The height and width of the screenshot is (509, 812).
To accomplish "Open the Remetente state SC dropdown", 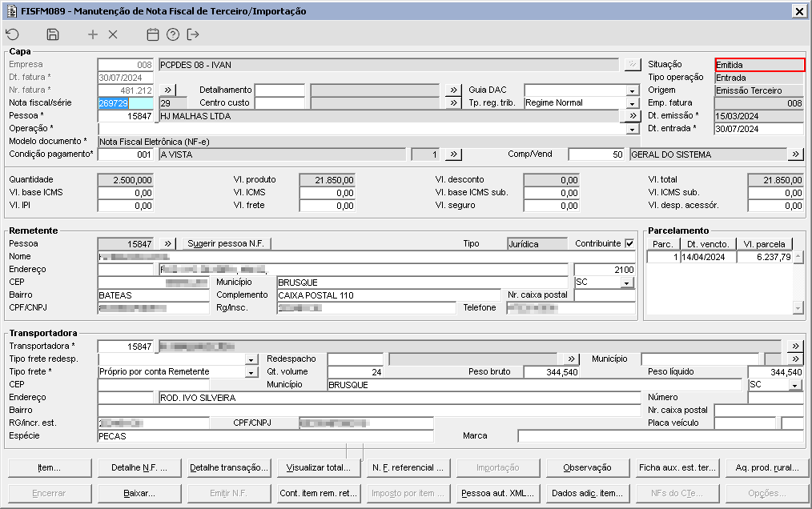I will 626,283.
